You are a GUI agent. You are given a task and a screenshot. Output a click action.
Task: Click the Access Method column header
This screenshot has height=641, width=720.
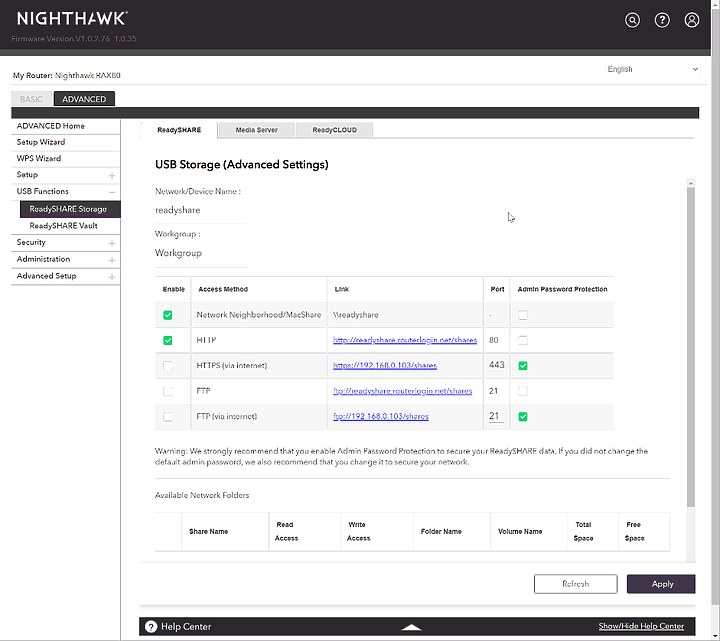[x=223, y=289]
